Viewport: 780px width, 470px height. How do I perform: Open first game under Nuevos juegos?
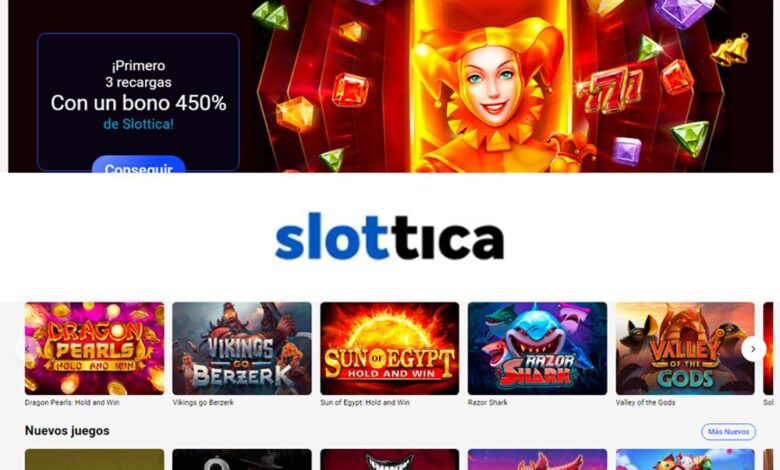(95, 460)
